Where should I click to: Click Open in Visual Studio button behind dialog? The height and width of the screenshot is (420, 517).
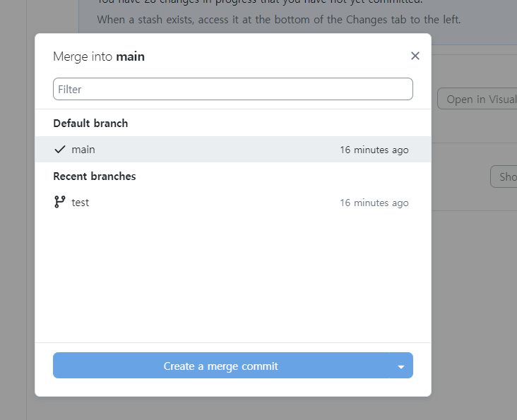pyautogui.click(x=477, y=99)
